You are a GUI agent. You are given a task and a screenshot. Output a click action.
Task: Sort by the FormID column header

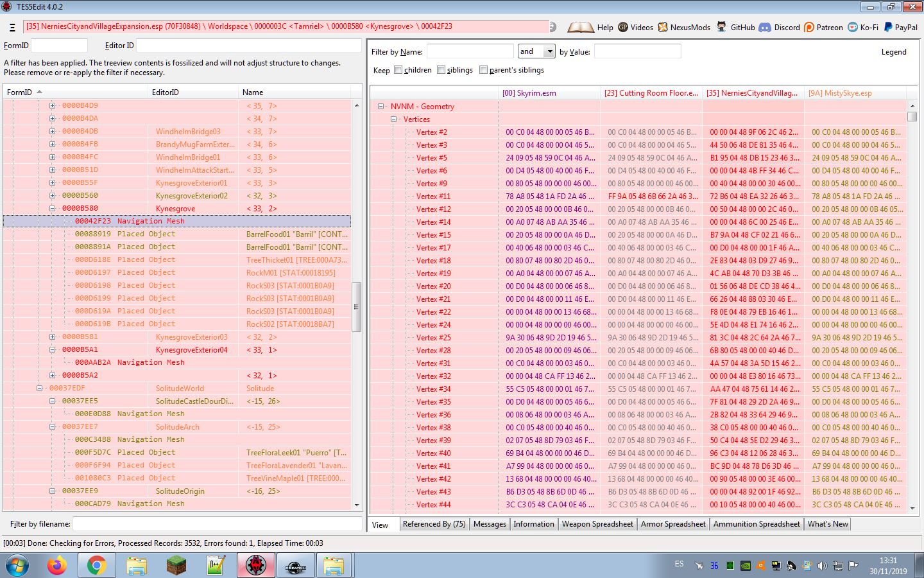point(75,92)
